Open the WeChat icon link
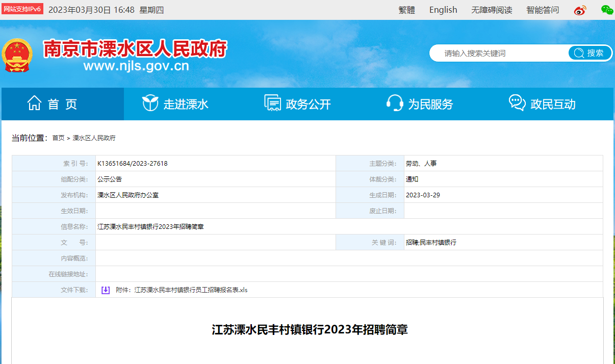Image resolution: width=615 pixels, height=364 pixels. click(606, 10)
